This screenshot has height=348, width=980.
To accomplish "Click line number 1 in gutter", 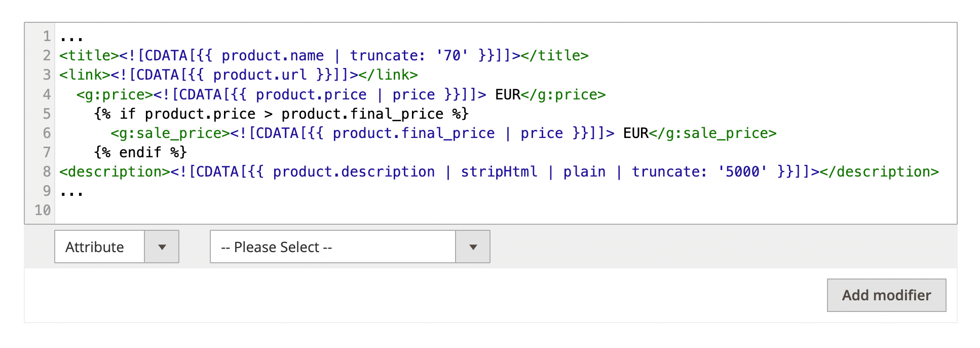I will (47, 36).
